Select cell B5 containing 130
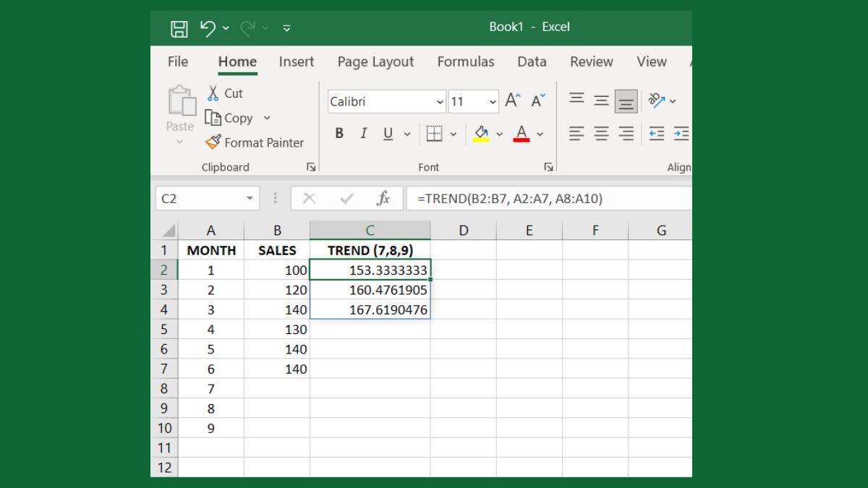The height and width of the screenshot is (488, 868). coord(277,329)
